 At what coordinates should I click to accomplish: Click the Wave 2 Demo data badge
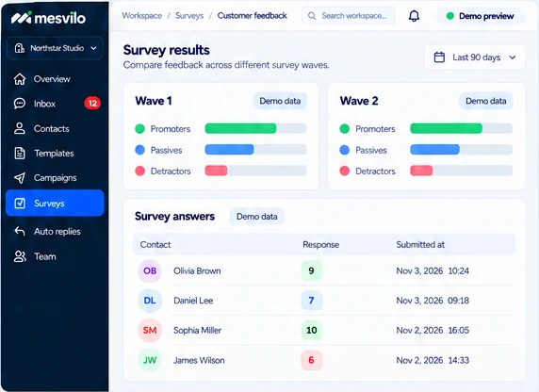click(x=486, y=101)
